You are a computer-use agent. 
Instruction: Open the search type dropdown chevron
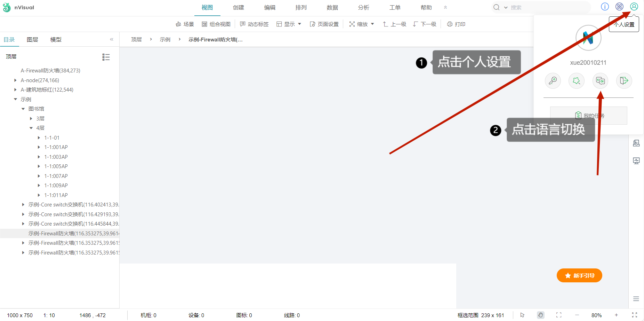click(506, 8)
